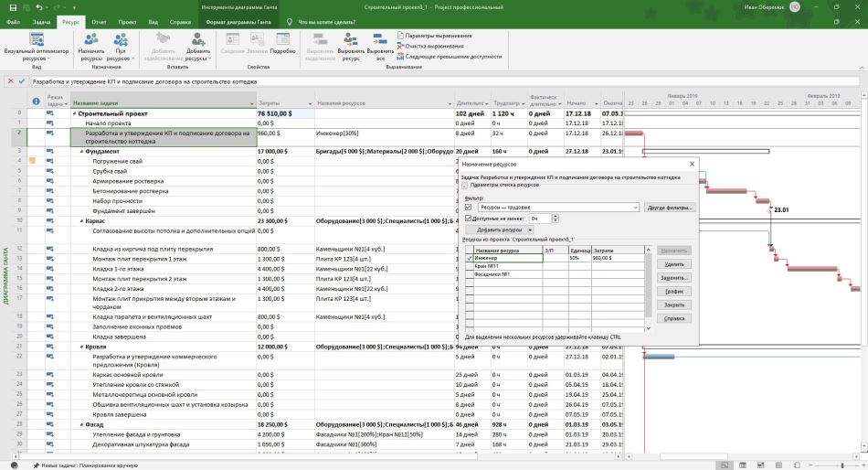The height and width of the screenshot is (470, 868).
Task: Go to Следующее превышение доступности
Action: click(x=449, y=57)
